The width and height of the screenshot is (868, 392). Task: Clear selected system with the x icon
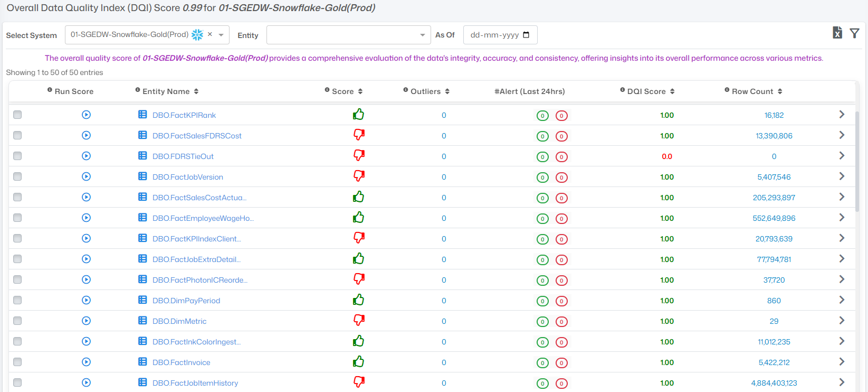pos(209,34)
